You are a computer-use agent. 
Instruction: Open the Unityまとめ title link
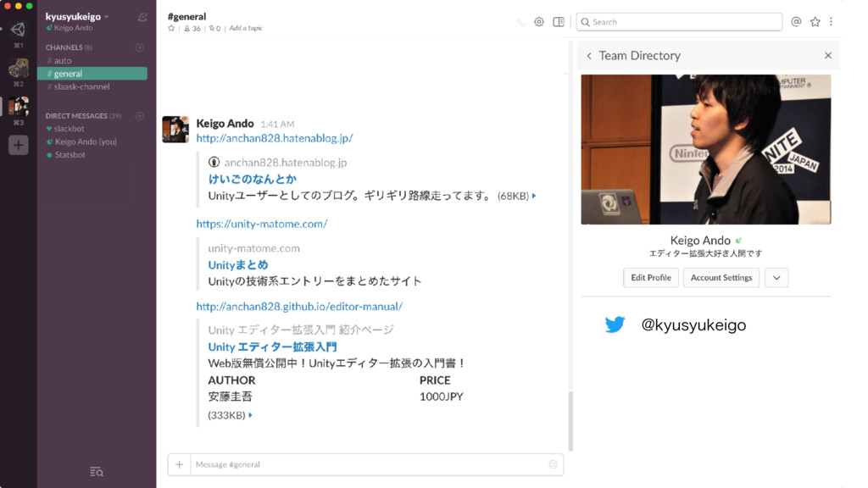tap(238, 265)
